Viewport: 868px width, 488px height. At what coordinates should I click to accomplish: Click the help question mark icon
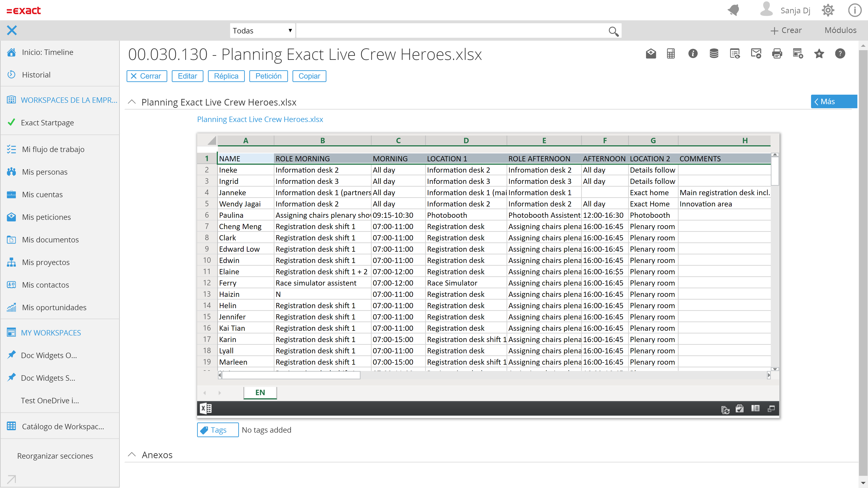[840, 54]
